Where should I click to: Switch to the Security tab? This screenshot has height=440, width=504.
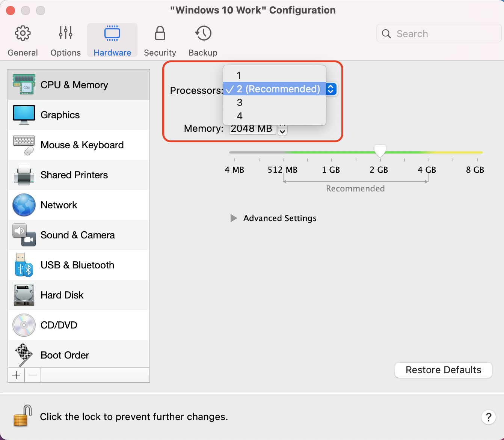coord(160,41)
